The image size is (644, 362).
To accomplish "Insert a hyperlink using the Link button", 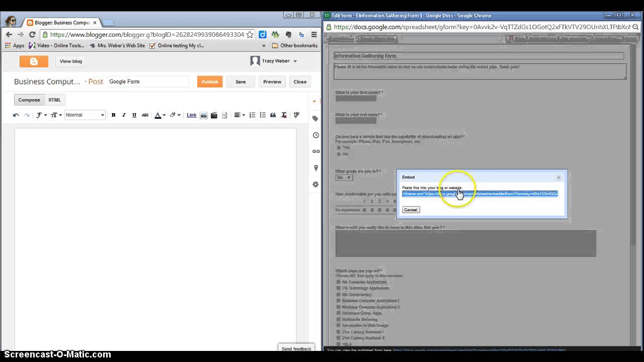I will 192,115.
